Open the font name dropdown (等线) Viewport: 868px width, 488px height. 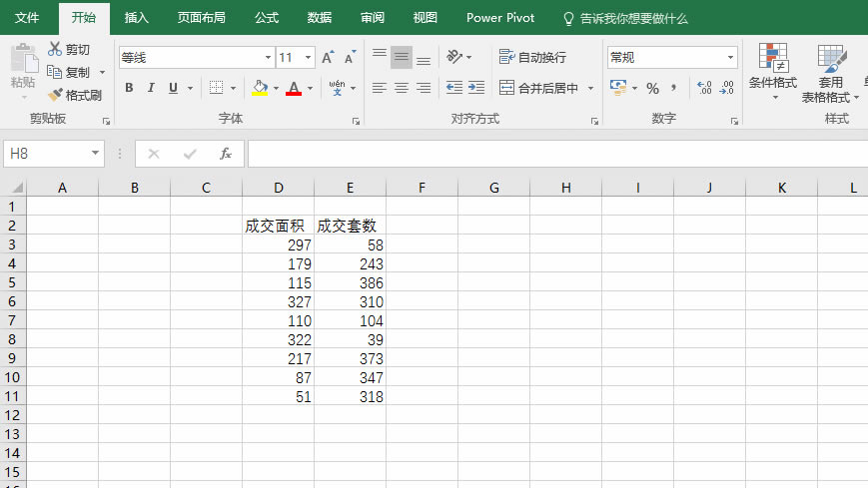click(268, 58)
